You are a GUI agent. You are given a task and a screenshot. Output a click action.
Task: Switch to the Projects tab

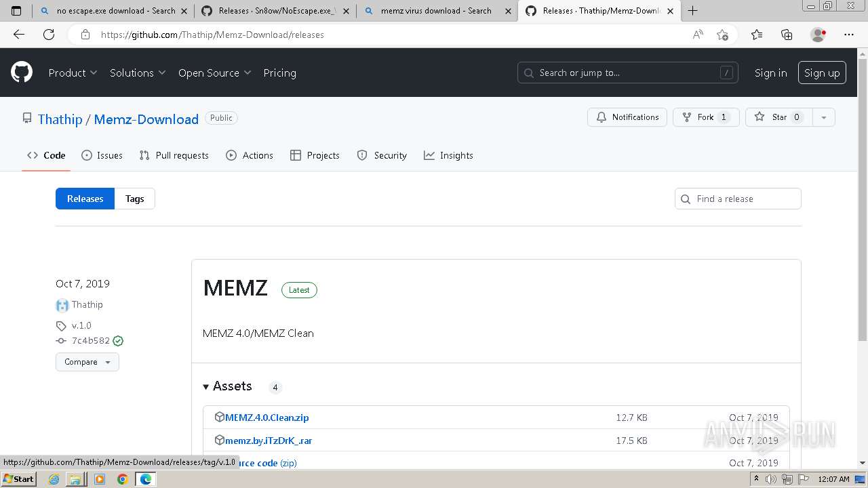tap(315, 155)
